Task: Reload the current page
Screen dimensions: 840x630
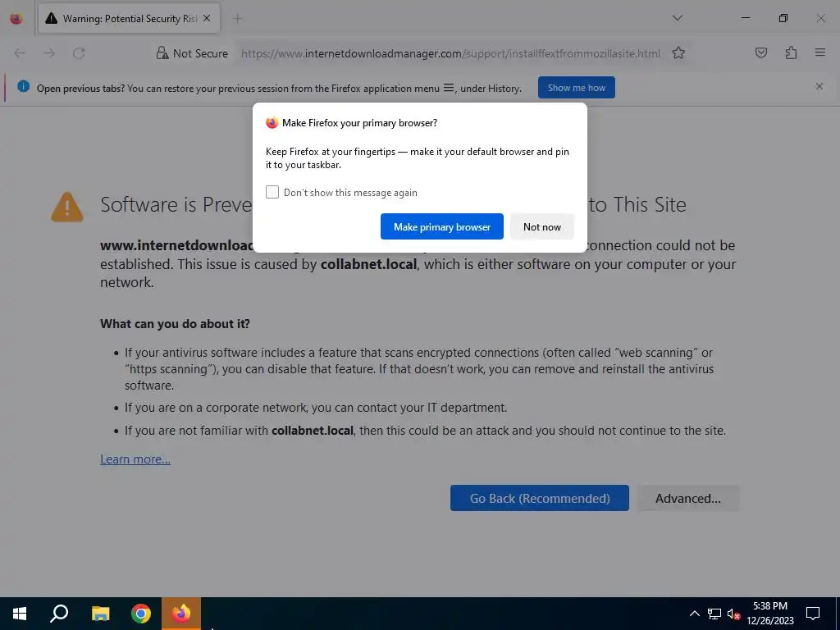Action: [x=79, y=53]
